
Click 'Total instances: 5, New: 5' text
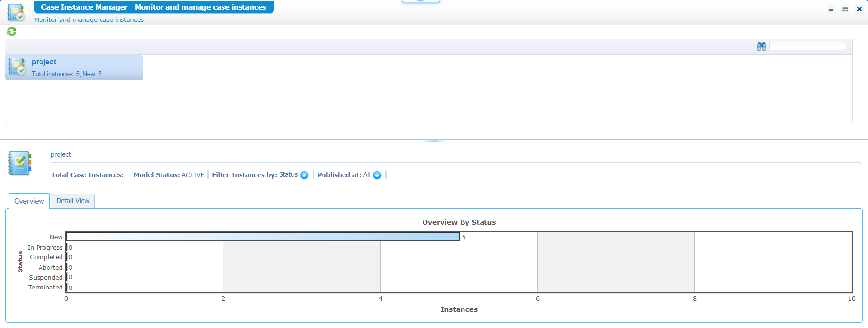pyautogui.click(x=67, y=74)
